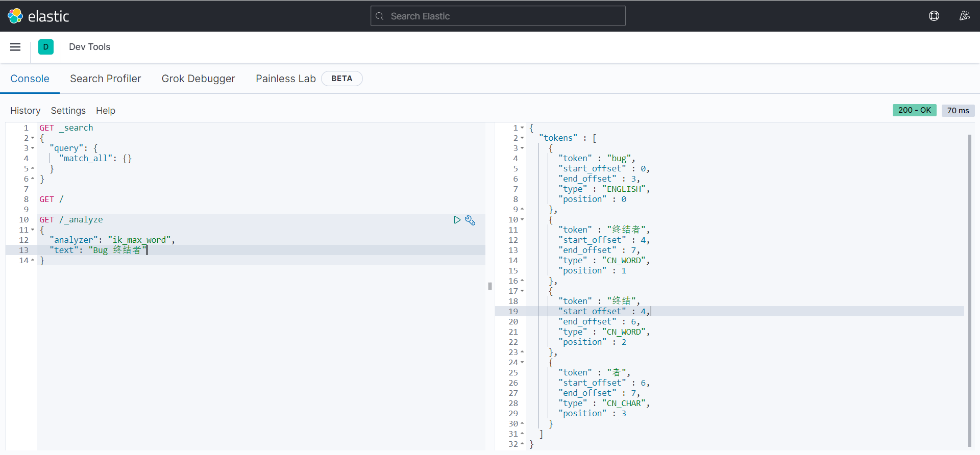
Task: Collapse second token fold on output line 10
Action: pyautogui.click(x=522, y=220)
